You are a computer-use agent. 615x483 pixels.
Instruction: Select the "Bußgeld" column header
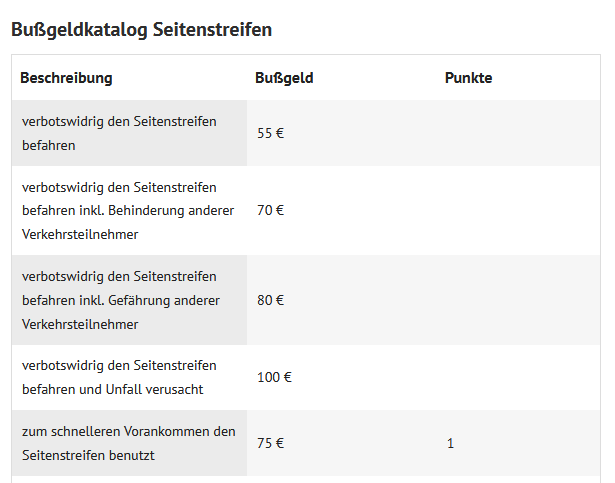coord(284,78)
